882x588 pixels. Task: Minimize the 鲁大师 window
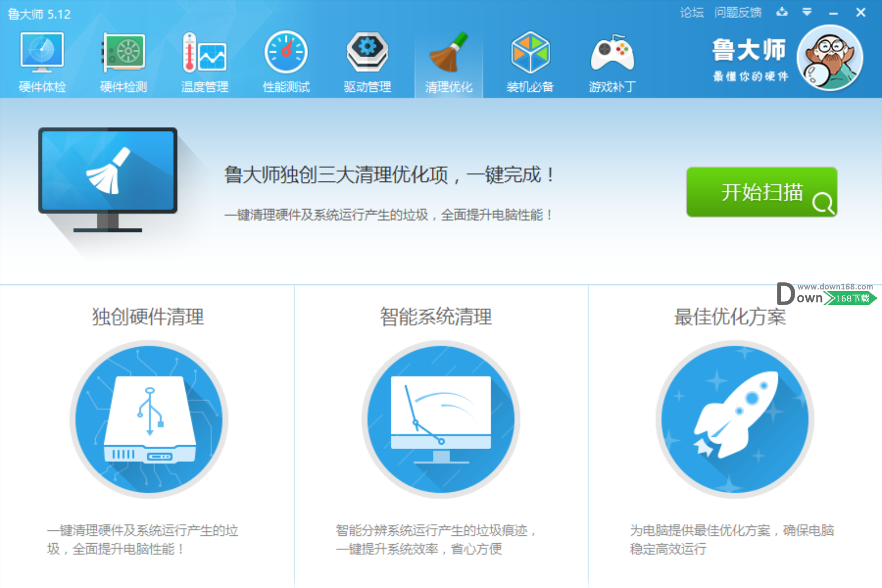(833, 12)
